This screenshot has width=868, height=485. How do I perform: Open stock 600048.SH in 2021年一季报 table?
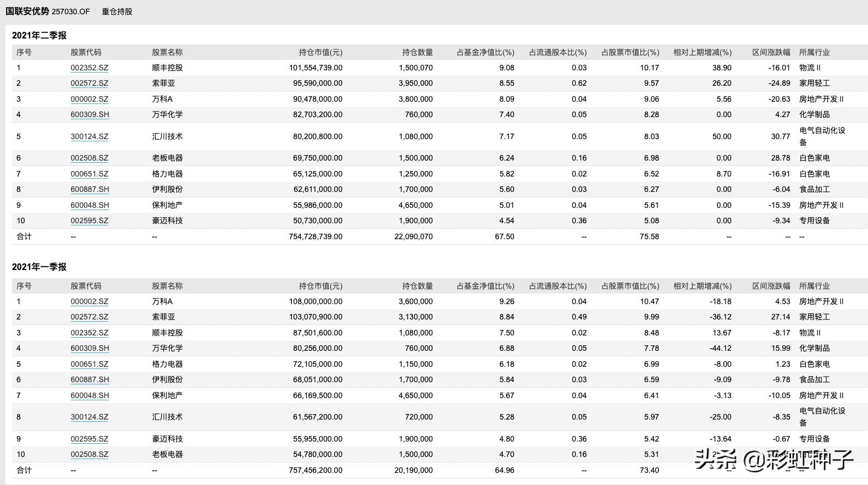(90, 395)
